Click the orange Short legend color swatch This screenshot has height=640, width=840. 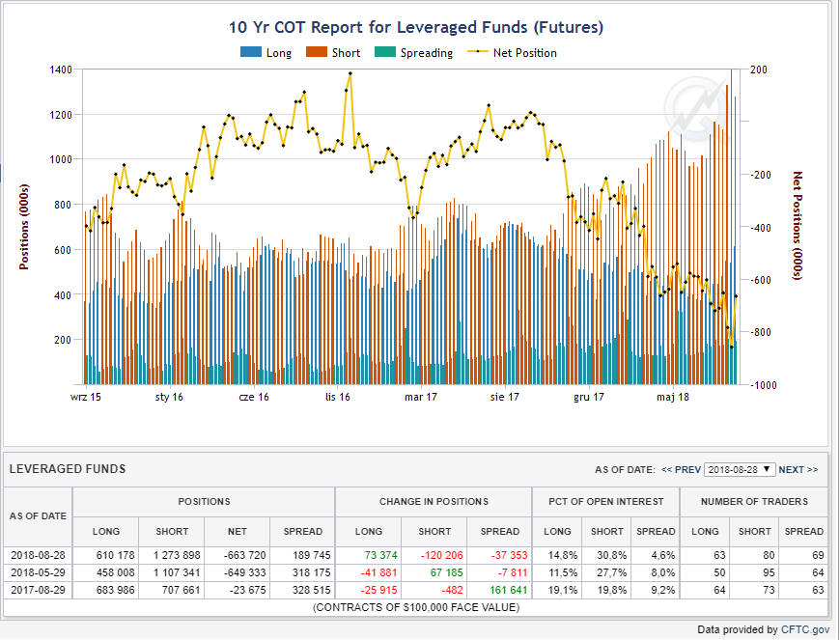point(316,52)
